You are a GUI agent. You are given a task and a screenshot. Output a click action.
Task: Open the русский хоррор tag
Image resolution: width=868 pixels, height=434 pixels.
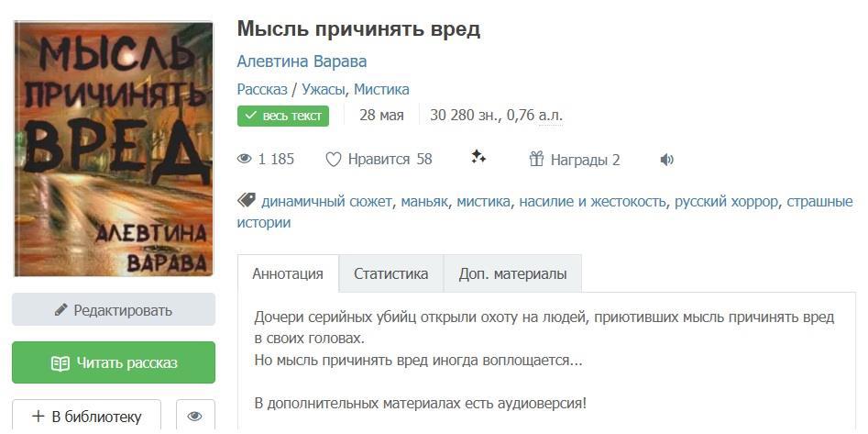point(726,201)
